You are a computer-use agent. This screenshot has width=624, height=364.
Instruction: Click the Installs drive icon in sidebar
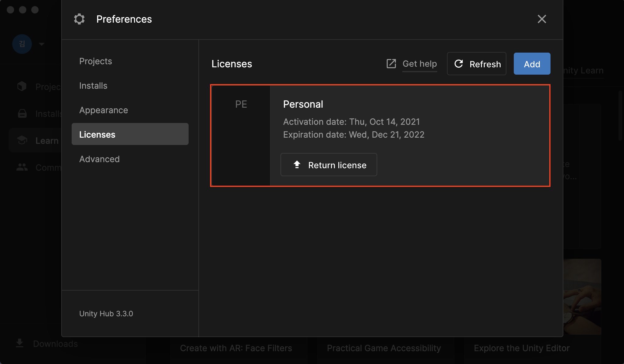tap(22, 113)
